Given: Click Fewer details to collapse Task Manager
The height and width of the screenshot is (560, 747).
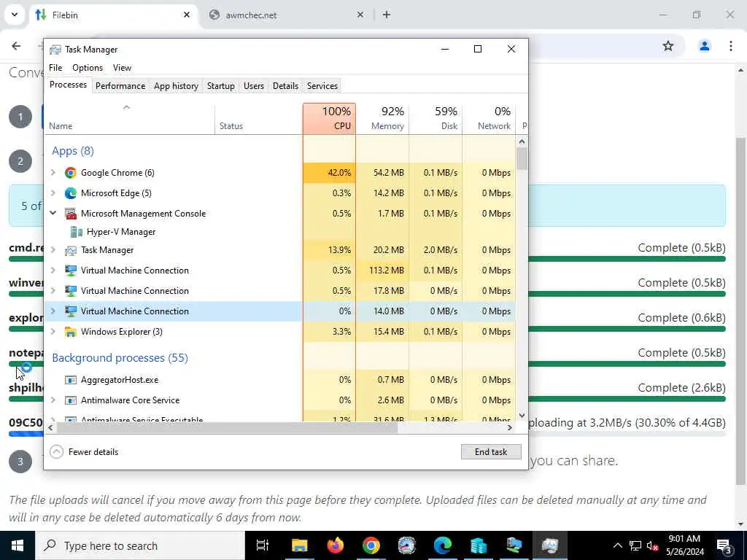Looking at the screenshot, I should pos(84,452).
